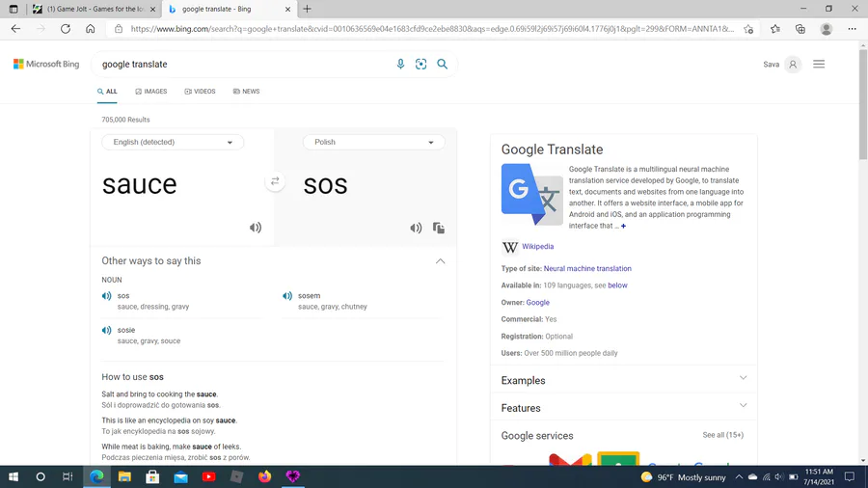Open Mail from the taskbar
868x488 pixels.
click(180, 476)
